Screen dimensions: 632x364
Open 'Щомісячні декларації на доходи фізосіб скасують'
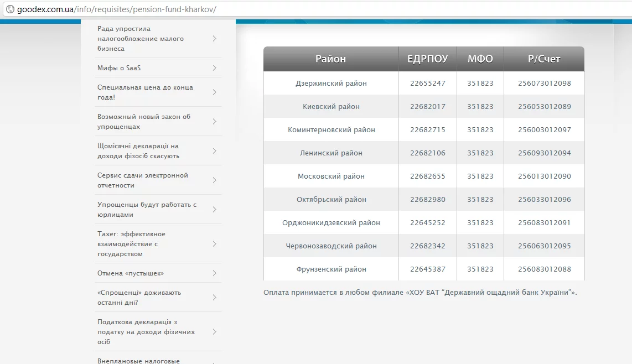138,151
